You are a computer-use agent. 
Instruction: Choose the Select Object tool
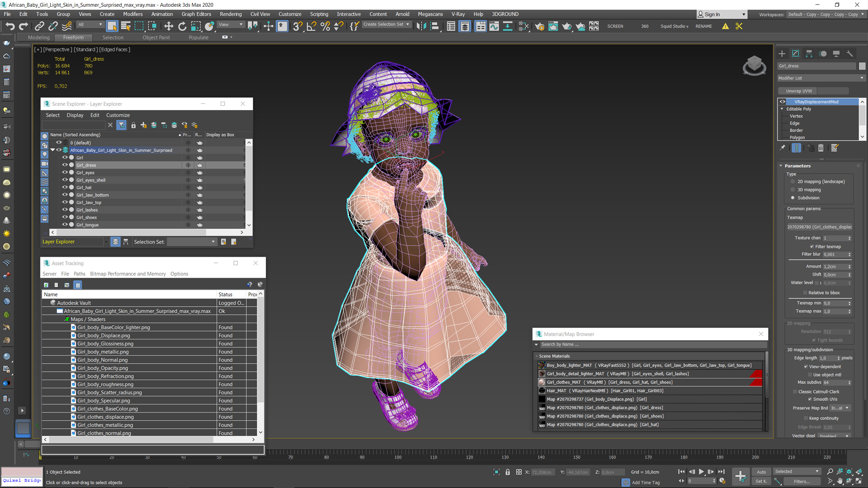(x=112, y=26)
